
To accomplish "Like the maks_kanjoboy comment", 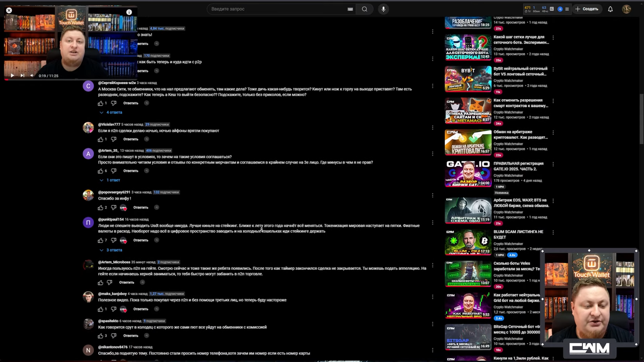I will tap(100, 309).
